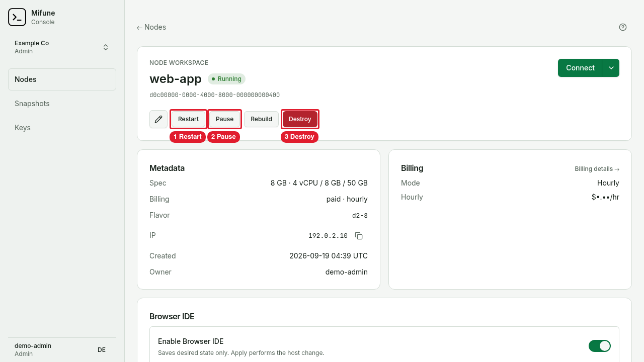Copy the IP address 192.0.2.10
The width and height of the screenshot is (644, 362).
[x=359, y=236]
